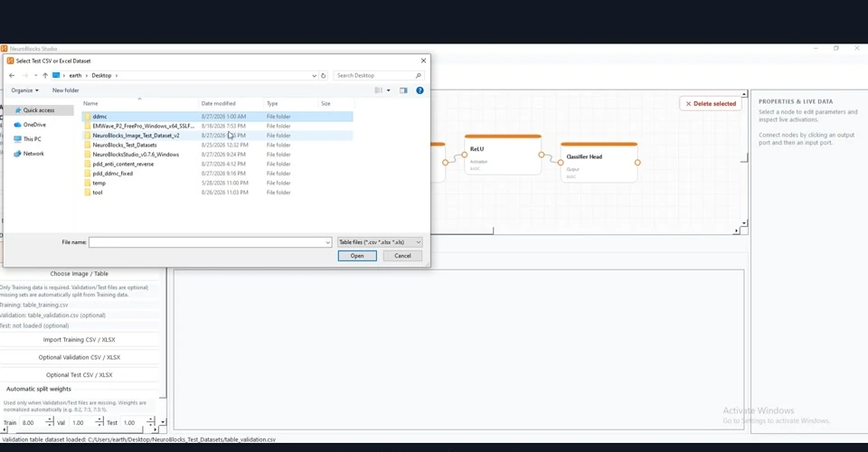
Task: Go back with the dialog's Back arrow
Action: pyautogui.click(x=12, y=75)
